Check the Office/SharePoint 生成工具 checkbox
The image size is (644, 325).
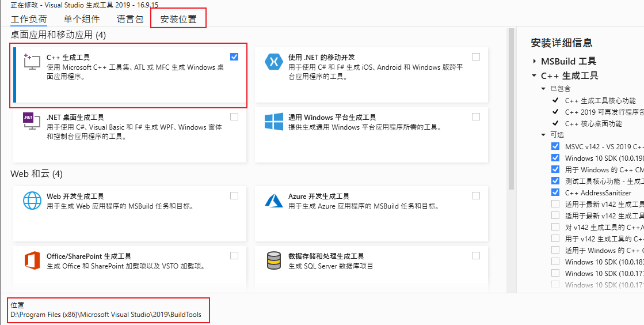tap(234, 256)
